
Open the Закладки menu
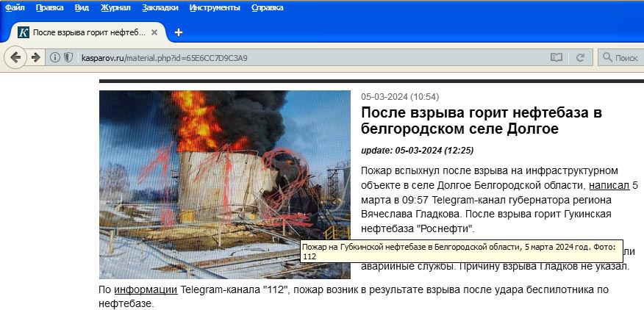(160, 7)
